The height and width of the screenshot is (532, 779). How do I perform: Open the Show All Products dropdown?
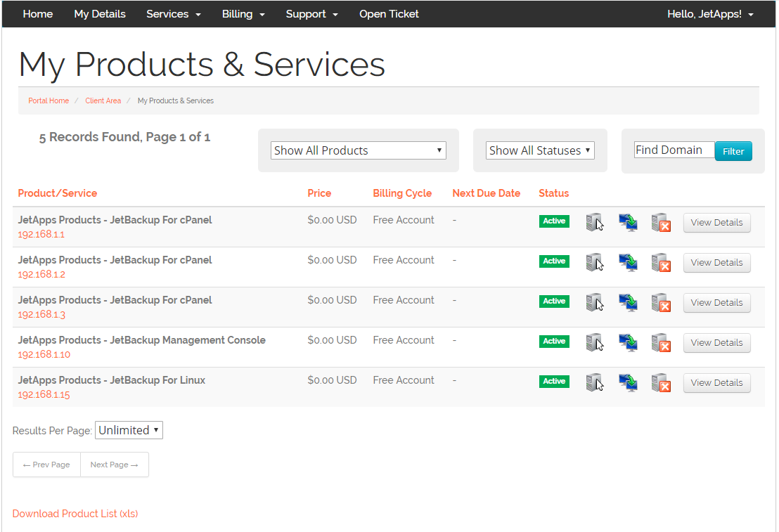(x=358, y=150)
